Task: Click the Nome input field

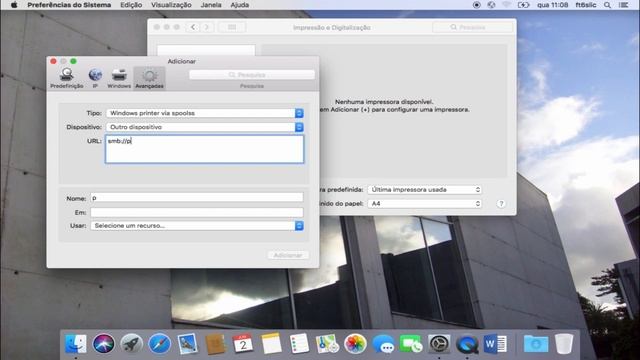Action: click(197, 198)
